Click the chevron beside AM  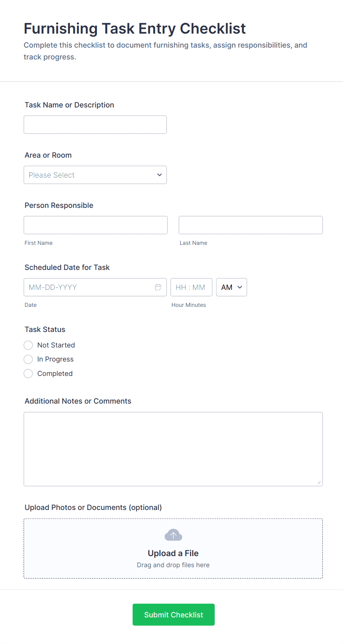pyautogui.click(x=240, y=287)
